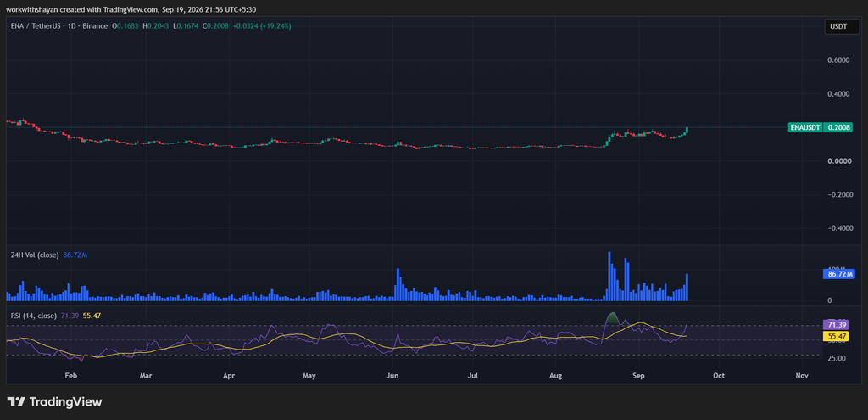Click the green overbought RSI peak in August
Viewport: 868px width, 420px height.
612,318
